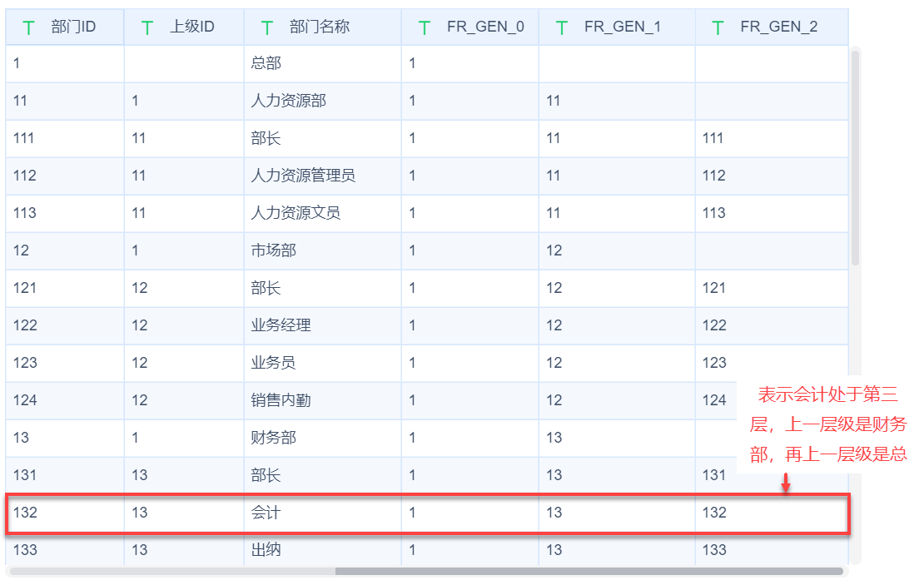Select the 人力资源部 cell
Viewport: 924px width, 580px height.
pyautogui.click(x=288, y=101)
